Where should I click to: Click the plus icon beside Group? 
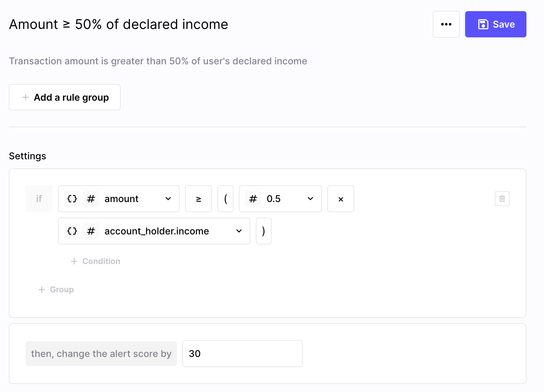click(42, 290)
